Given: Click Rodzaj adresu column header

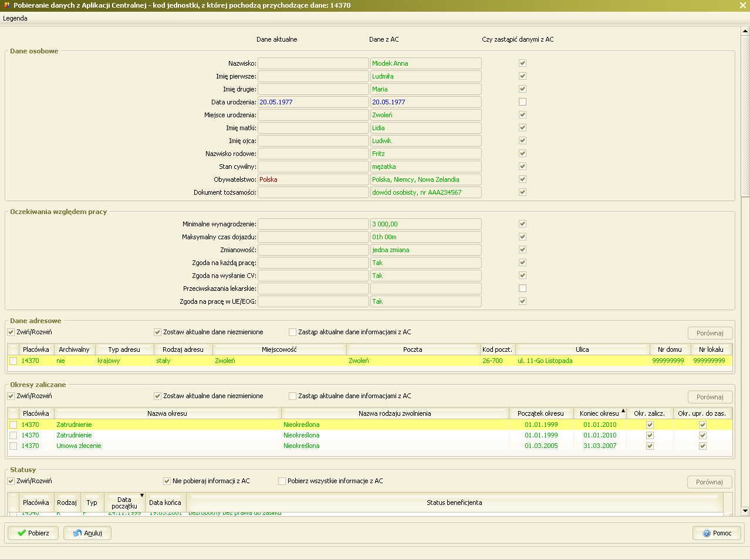Looking at the screenshot, I should click(183, 349).
